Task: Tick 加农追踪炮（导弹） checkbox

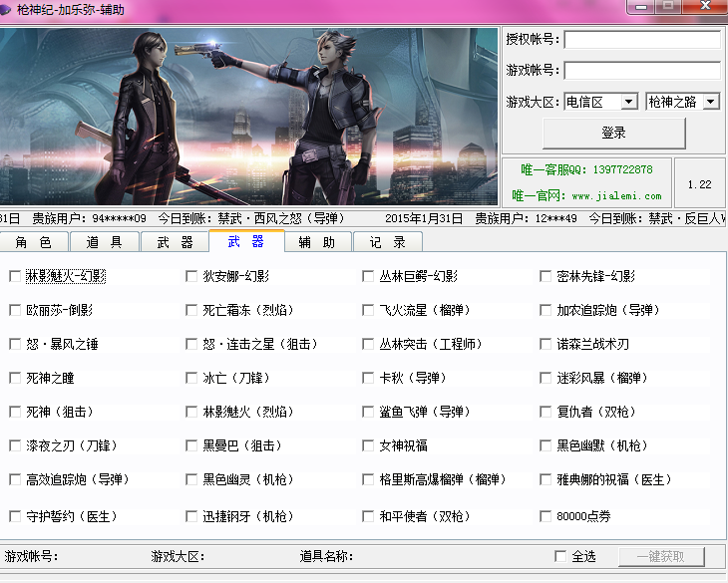Action: [x=546, y=310]
